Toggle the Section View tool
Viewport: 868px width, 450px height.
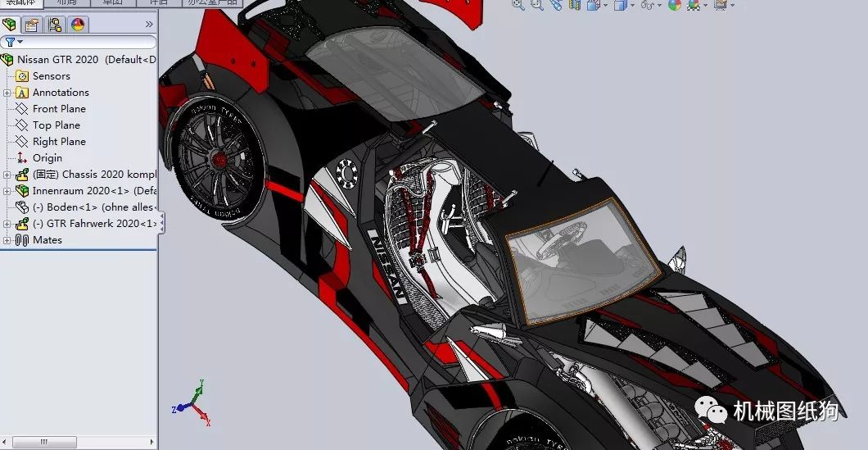click(x=575, y=5)
